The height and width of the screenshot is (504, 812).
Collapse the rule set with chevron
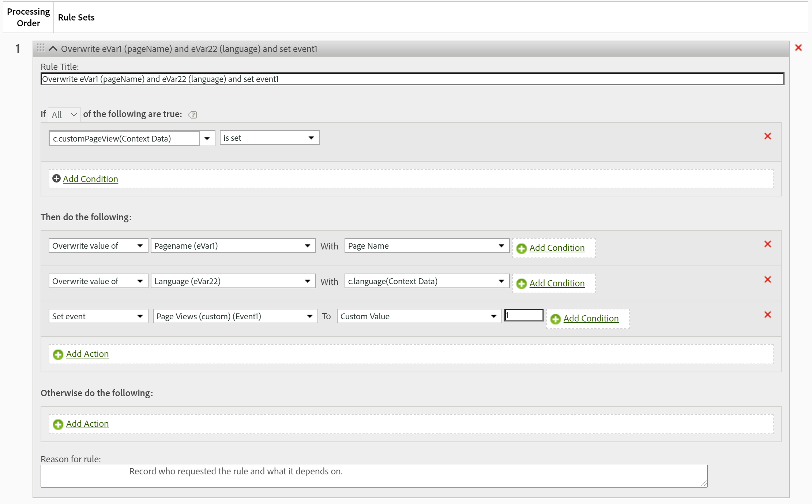tap(53, 49)
